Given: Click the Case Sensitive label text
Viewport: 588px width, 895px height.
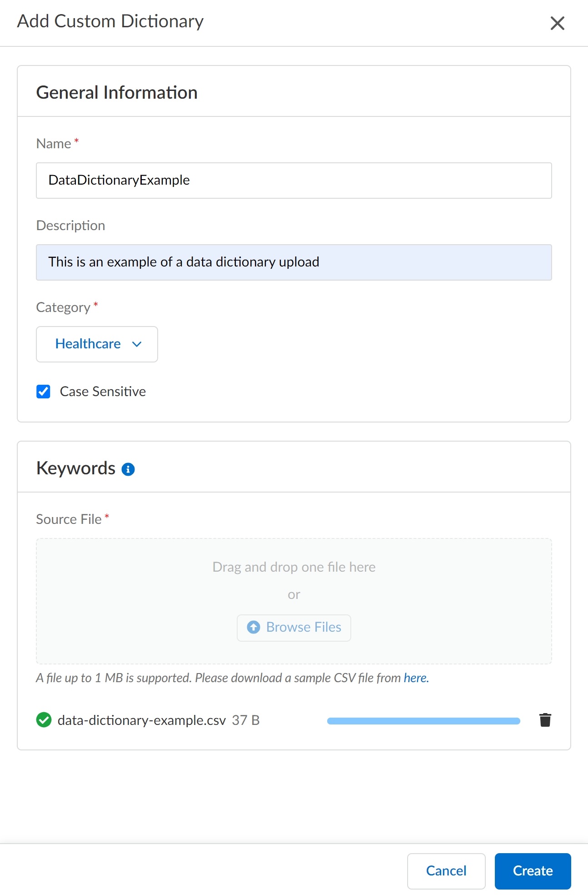Looking at the screenshot, I should point(103,392).
